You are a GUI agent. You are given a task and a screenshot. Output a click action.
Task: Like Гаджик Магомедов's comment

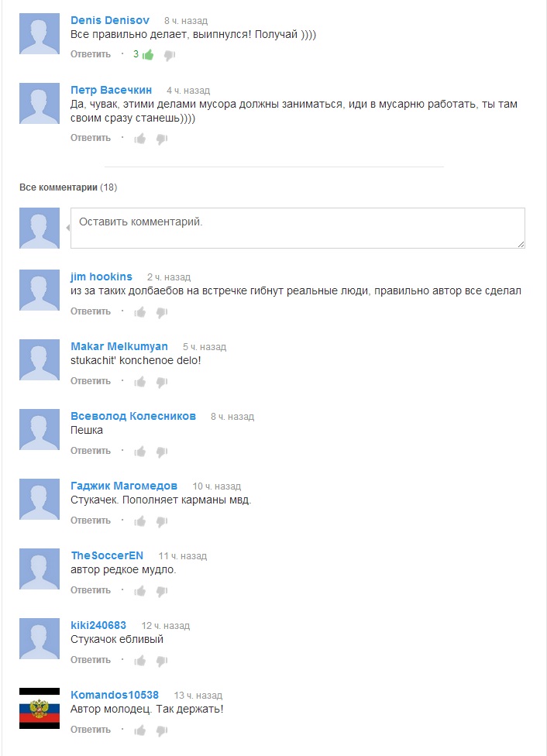coord(140,521)
